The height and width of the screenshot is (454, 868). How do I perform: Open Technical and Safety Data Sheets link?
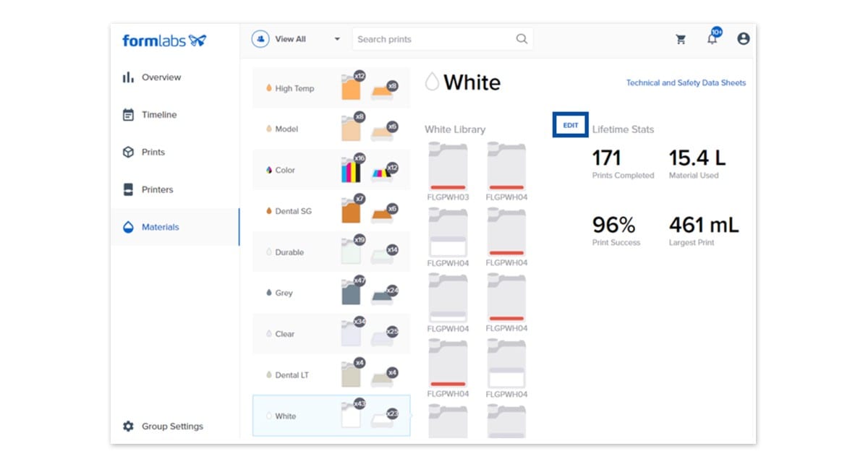click(x=686, y=83)
